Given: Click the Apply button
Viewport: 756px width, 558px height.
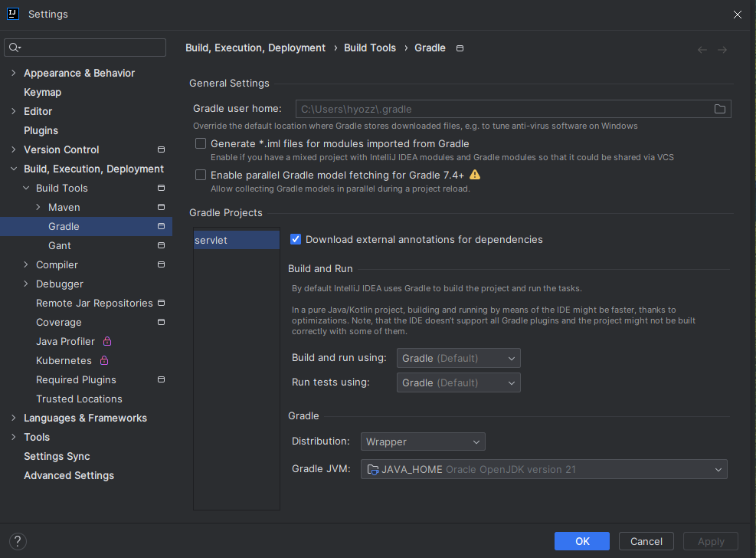Looking at the screenshot, I should click(711, 541).
